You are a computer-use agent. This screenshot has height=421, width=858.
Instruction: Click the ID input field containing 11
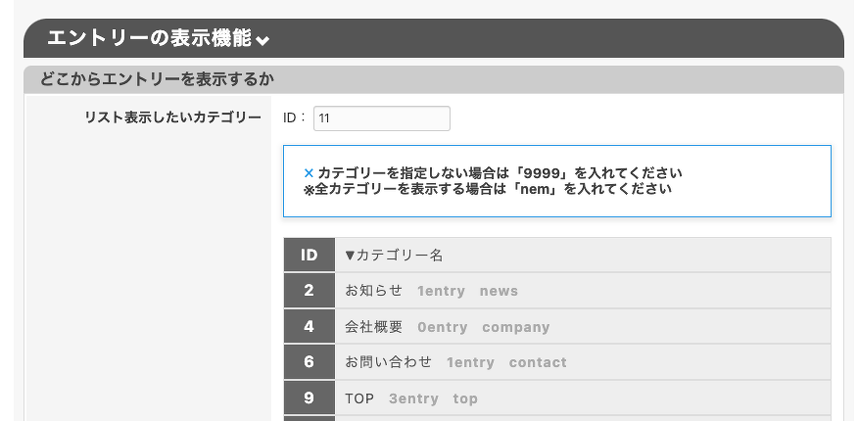(x=381, y=118)
